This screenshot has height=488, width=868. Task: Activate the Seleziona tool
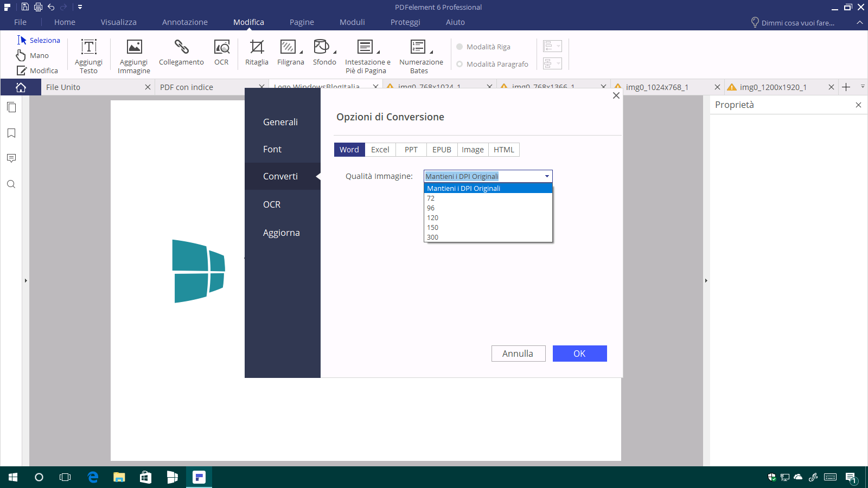pyautogui.click(x=39, y=40)
